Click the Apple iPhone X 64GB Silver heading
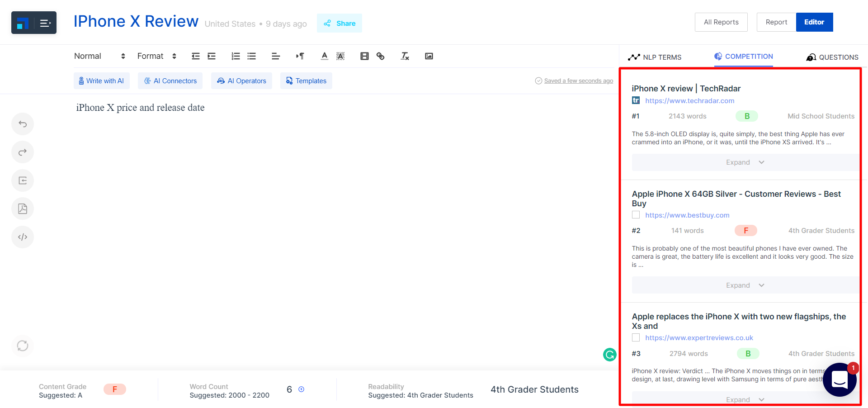The width and height of the screenshot is (868, 408). tap(736, 199)
